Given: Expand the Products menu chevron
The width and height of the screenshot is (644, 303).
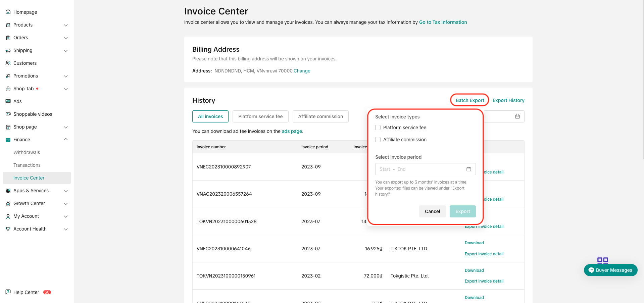Looking at the screenshot, I should (x=66, y=25).
